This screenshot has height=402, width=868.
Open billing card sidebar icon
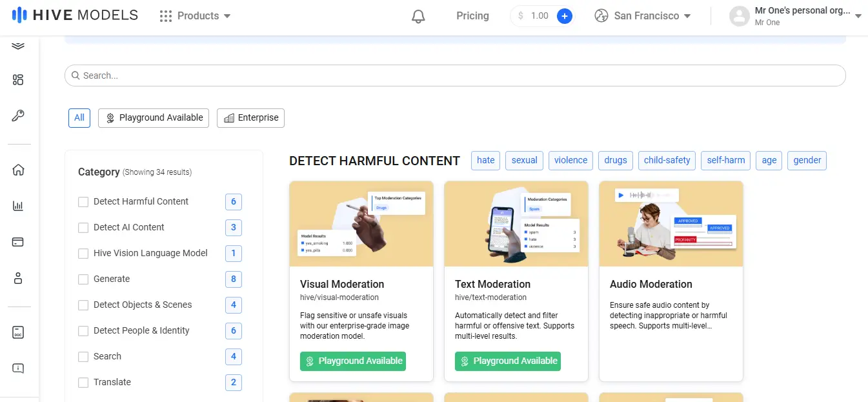click(x=18, y=242)
